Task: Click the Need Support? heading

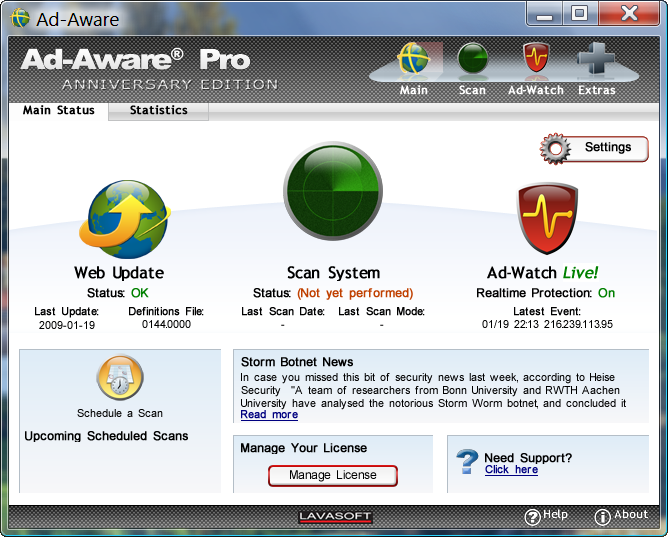Action: 528,458
